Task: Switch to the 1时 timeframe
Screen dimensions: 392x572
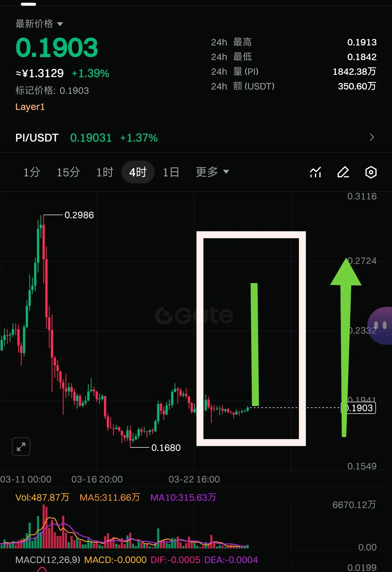Action: coord(105,172)
